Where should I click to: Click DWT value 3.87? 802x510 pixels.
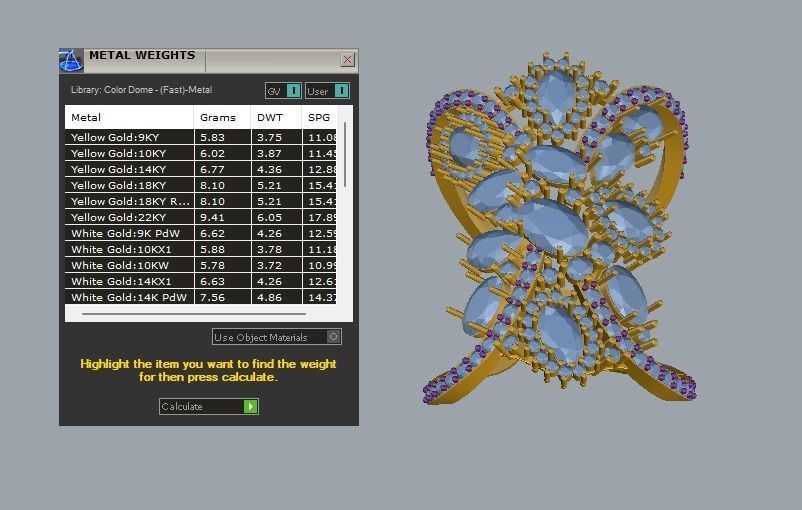270,153
